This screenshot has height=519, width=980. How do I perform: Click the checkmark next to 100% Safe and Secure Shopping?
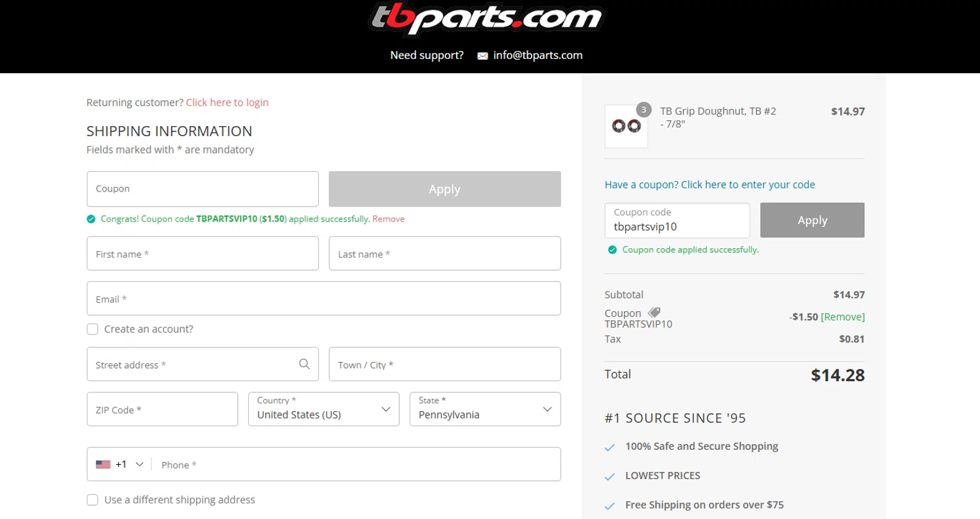[610, 448]
